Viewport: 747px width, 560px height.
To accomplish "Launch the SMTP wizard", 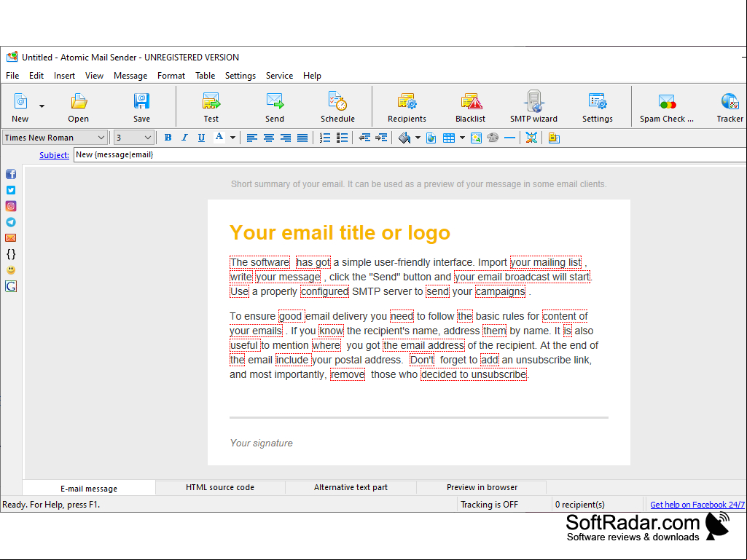I will [534, 101].
